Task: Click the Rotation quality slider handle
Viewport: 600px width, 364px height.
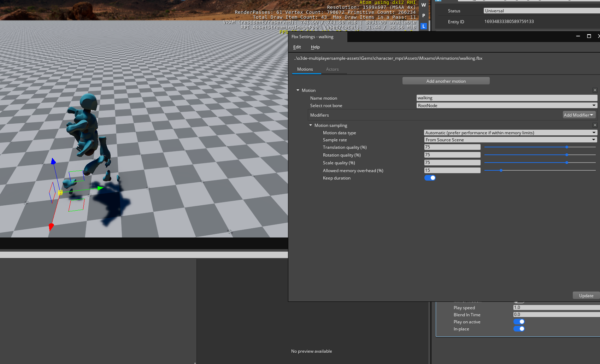Action: pyautogui.click(x=567, y=155)
